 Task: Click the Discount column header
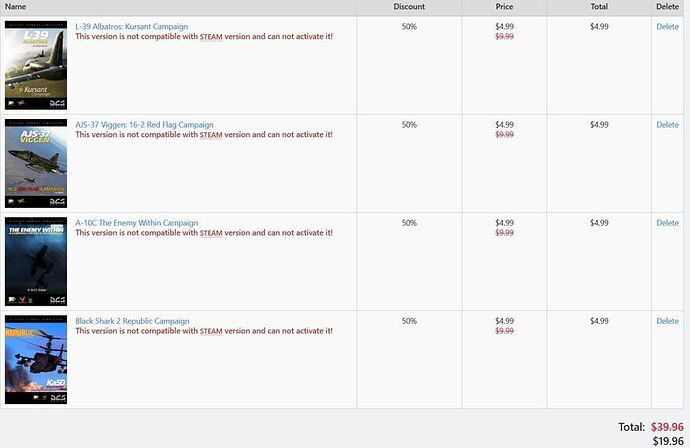409,7
